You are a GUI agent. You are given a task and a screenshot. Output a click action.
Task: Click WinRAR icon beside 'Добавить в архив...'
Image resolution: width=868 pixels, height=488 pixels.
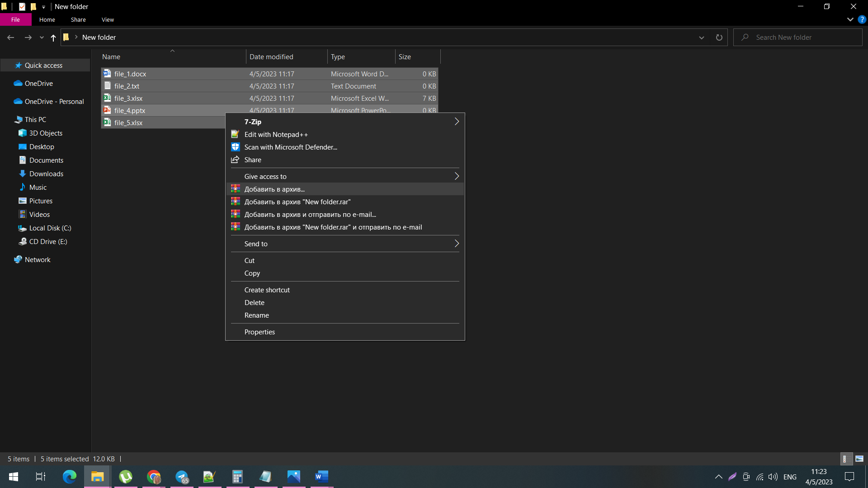tap(236, 189)
